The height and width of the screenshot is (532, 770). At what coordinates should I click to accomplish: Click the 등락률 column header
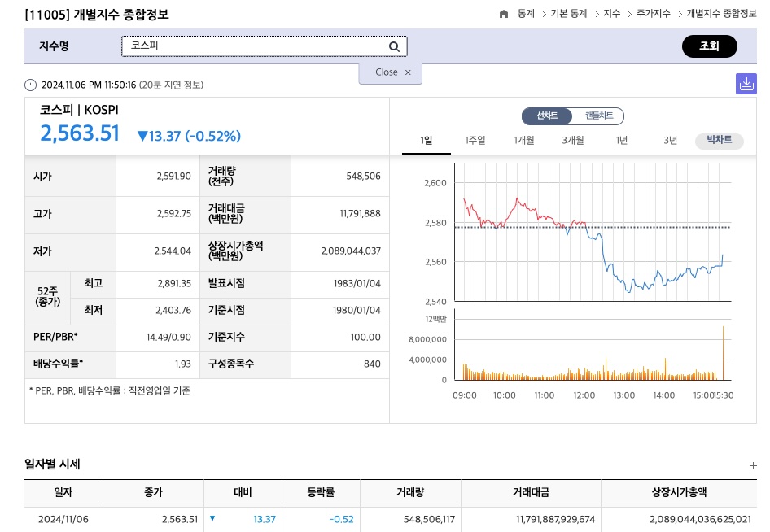tap(321, 492)
